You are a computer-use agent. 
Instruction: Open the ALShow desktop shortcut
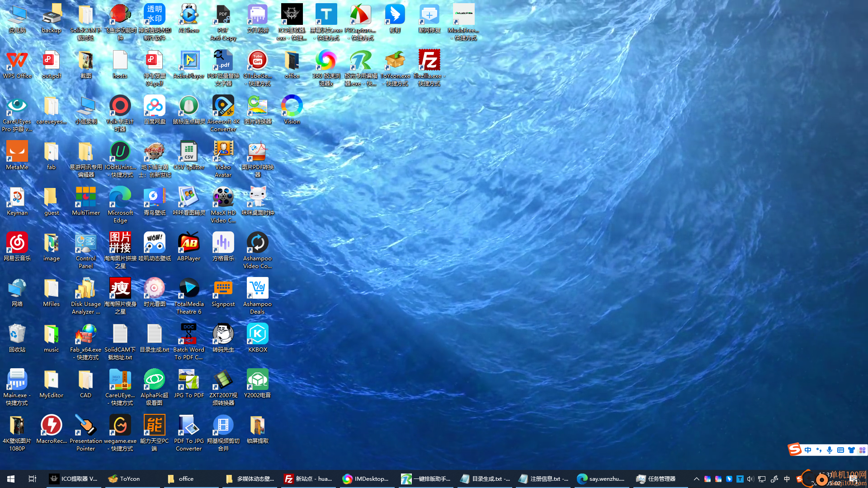[x=189, y=19]
